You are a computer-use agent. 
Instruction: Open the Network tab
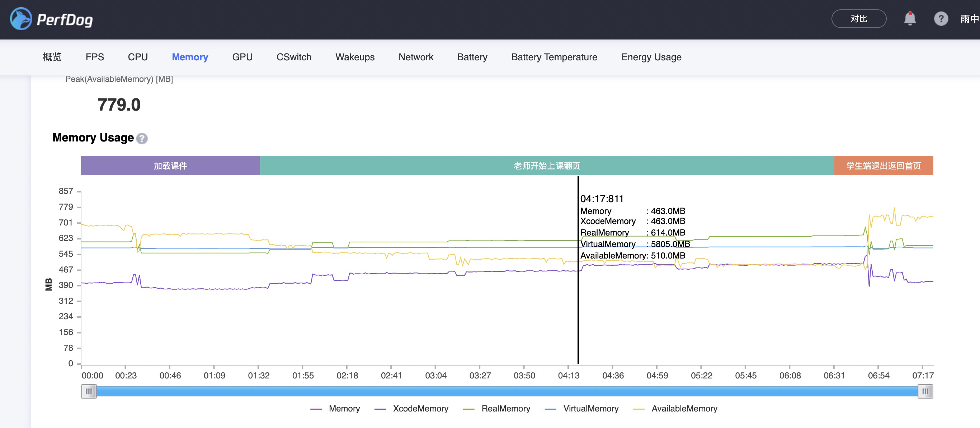coord(416,57)
